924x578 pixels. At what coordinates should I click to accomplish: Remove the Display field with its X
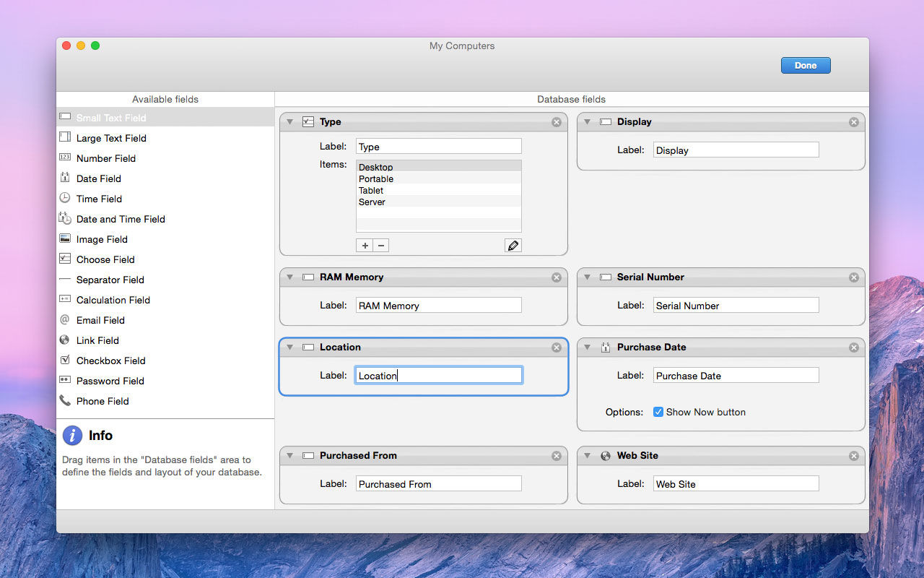pos(854,122)
